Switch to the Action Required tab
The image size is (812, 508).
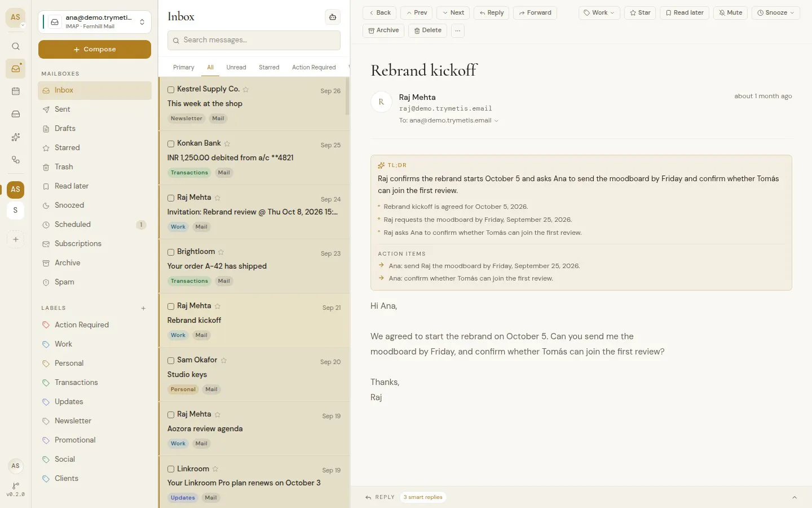pos(314,67)
